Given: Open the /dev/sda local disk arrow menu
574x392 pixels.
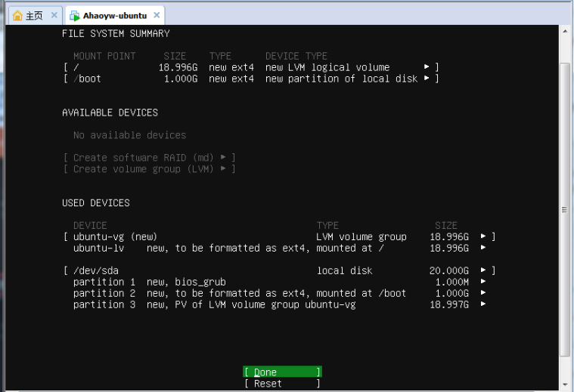Looking at the screenshot, I should [x=483, y=270].
